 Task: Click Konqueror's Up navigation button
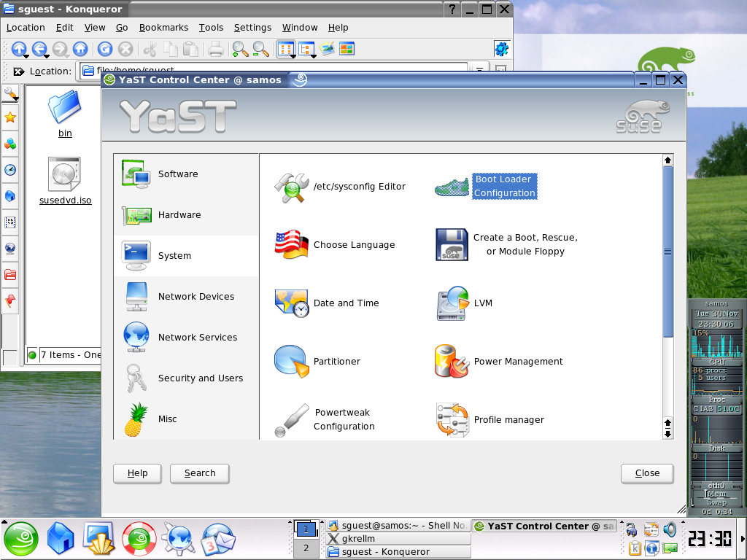pyautogui.click(x=18, y=48)
